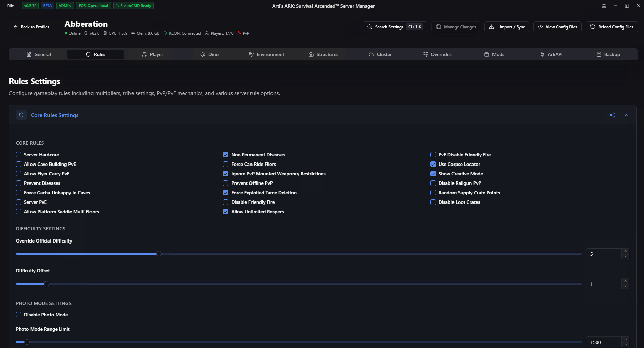The image size is (644, 348).
Task: Collapse the Core Rules Settings section
Action: [x=626, y=115]
